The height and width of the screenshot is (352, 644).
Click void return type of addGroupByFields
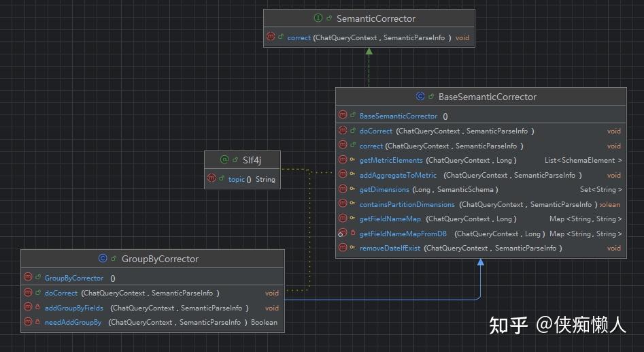(272, 308)
